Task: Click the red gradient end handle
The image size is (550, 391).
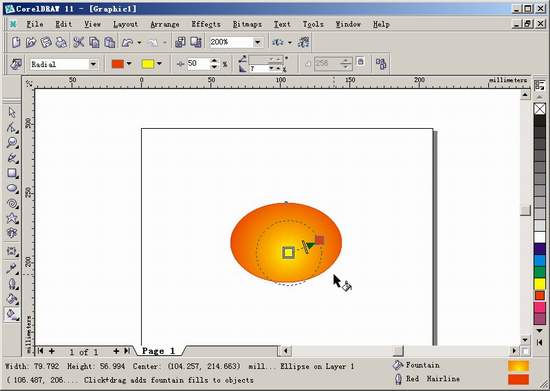Action: [x=320, y=240]
